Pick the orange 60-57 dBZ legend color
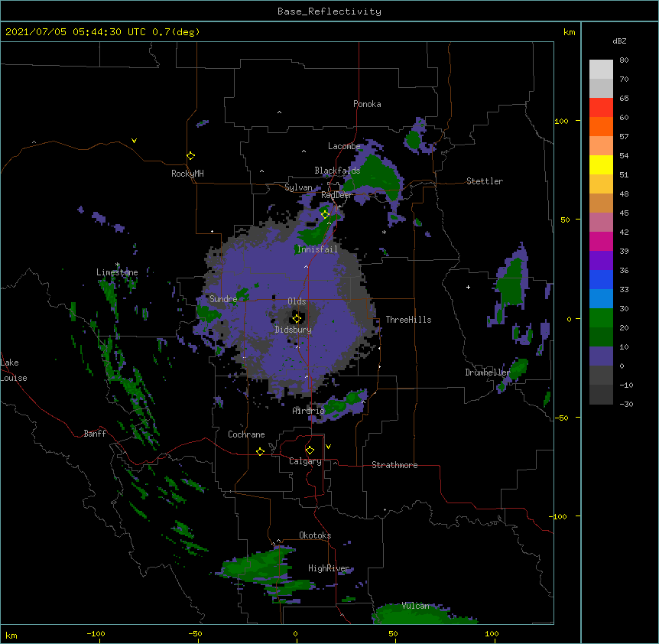 coord(601,127)
